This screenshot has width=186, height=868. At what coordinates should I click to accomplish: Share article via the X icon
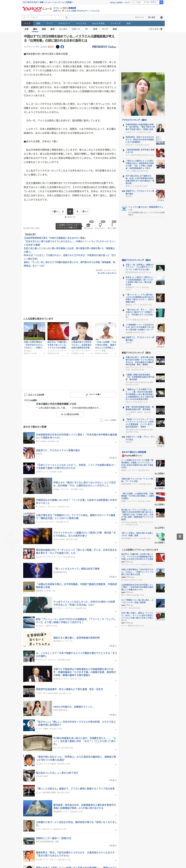57,47
